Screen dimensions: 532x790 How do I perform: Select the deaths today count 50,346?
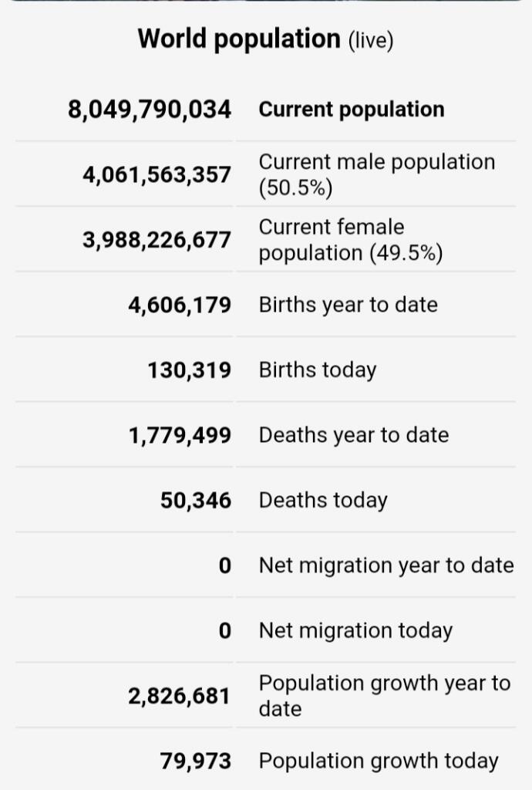tap(196, 501)
